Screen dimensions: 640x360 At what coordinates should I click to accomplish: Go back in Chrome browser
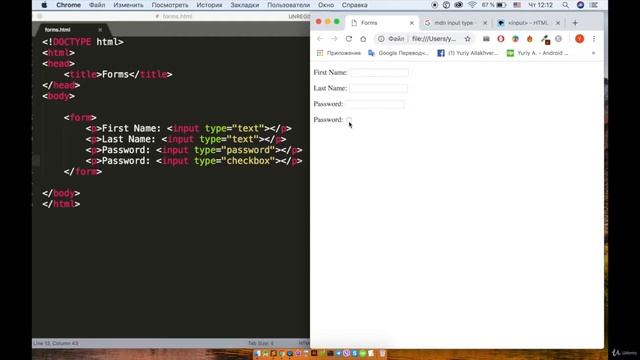click(320, 39)
